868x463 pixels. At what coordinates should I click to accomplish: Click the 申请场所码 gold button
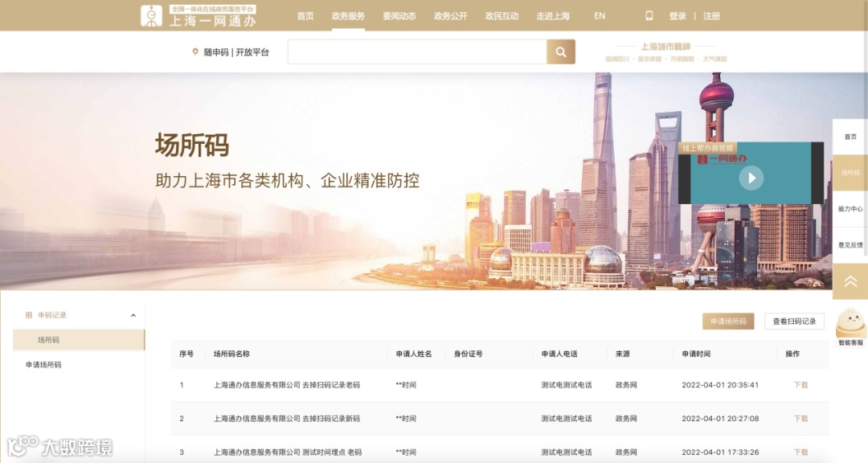coord(728,322)
